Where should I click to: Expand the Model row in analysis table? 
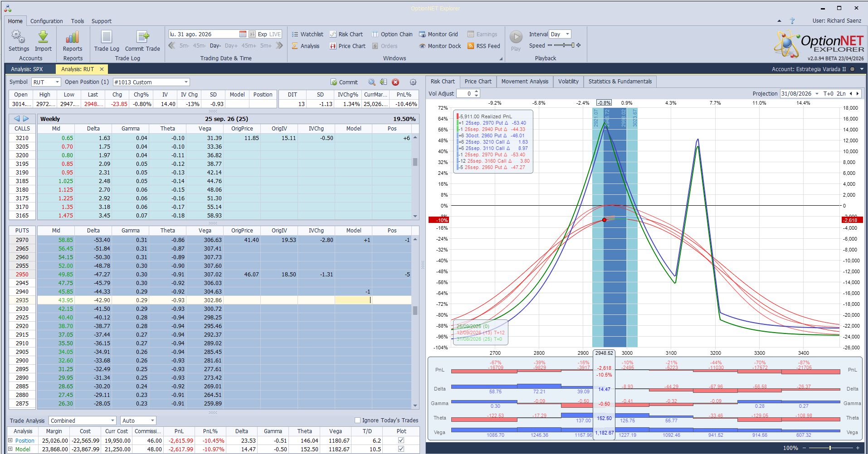coord(10,449)
